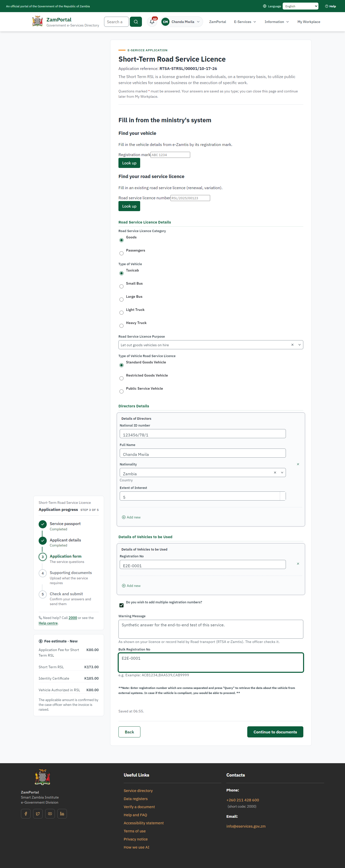
Task: Open the notifications bell
Action: [152, 21]
